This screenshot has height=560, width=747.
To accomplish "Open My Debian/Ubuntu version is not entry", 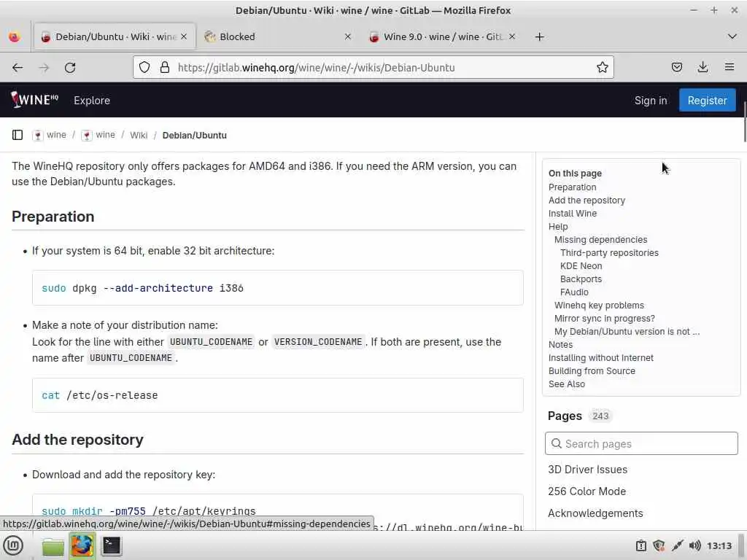I will coord(627,332).
